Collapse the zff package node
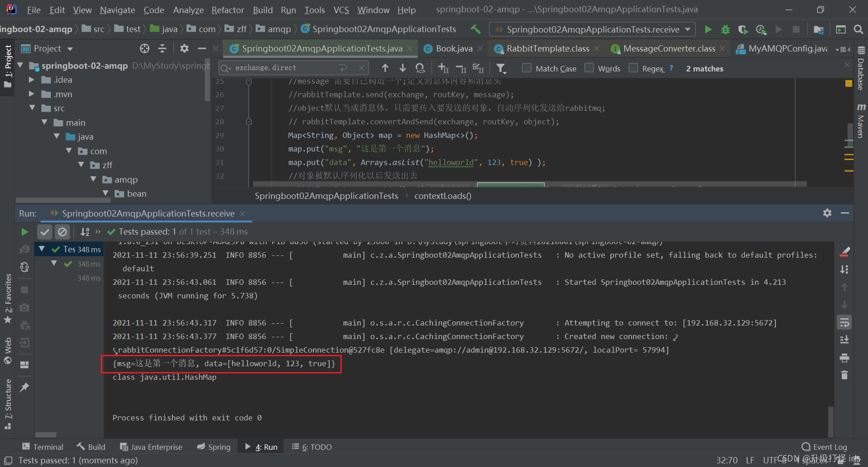868x467 pixels. point(81,165)
